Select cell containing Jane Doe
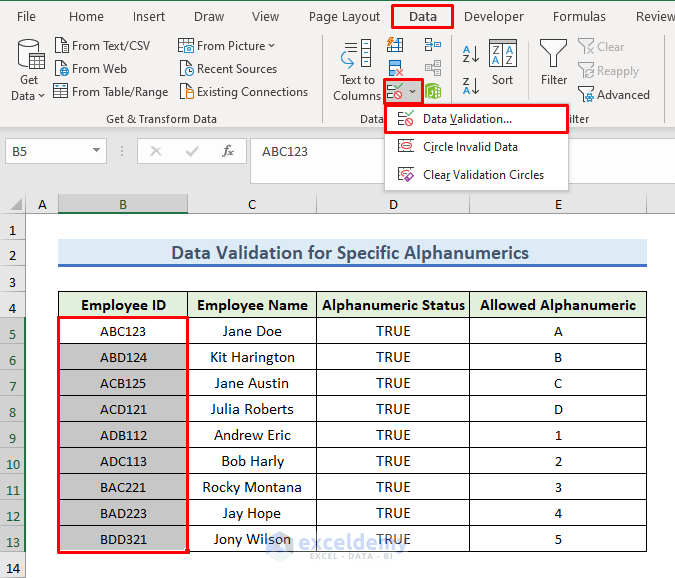 (x=252, y=331)
